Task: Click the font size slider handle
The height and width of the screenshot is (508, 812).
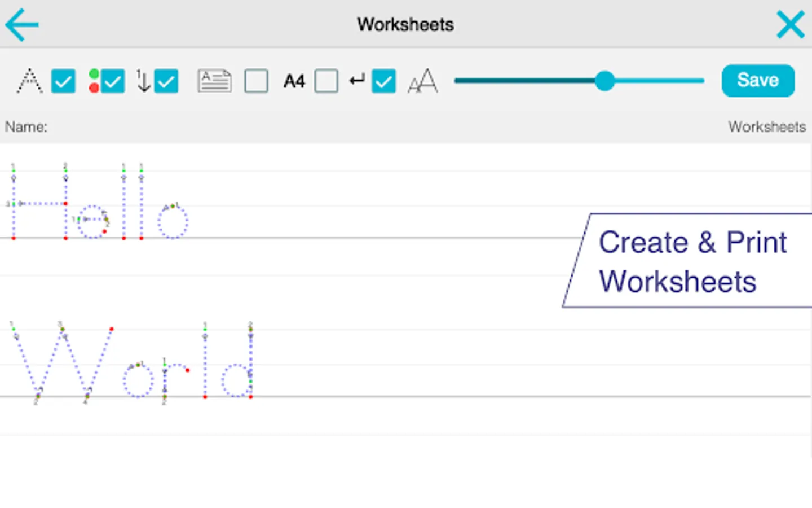Action: point(604,81)
